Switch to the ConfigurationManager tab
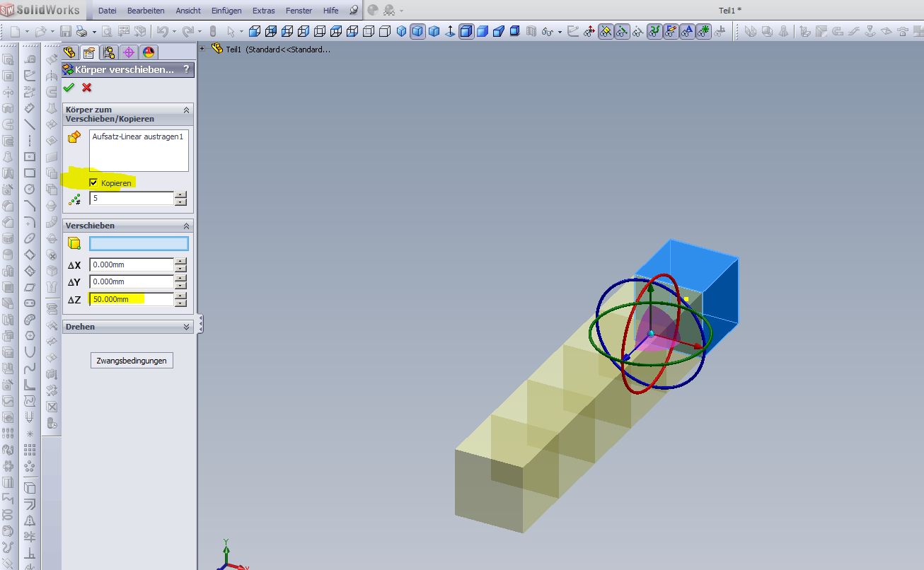This screenshot has height=570, width=924. click(x=109, y=52)
